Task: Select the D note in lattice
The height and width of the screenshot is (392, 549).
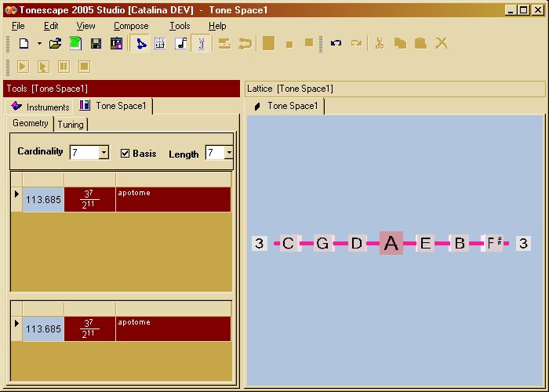Action: pyautogui.click(x=356, y=243)
